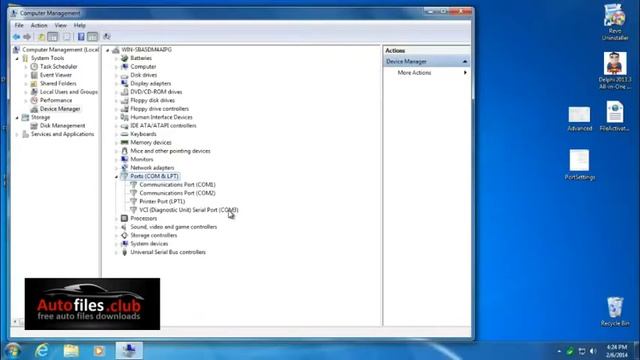640x360 pixels.
Task: Select the Batteries device category
Action: click(x=141, y=58)
